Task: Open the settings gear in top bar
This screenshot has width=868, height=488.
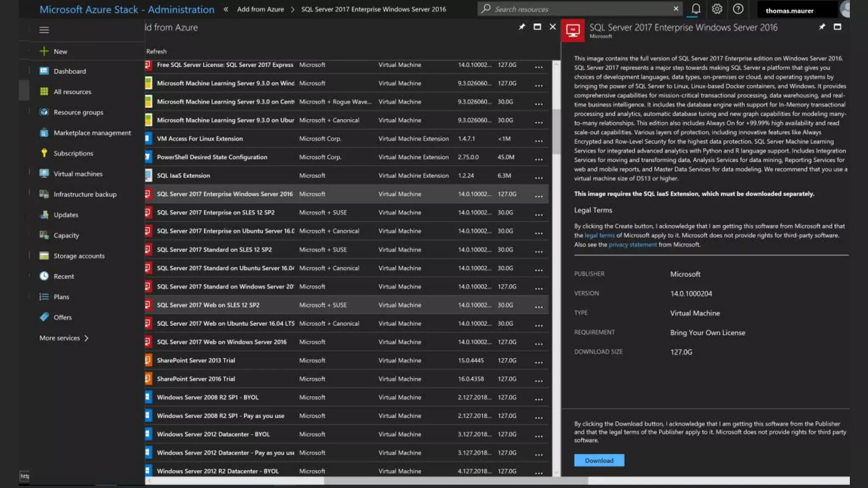Action: click(717, 9)
